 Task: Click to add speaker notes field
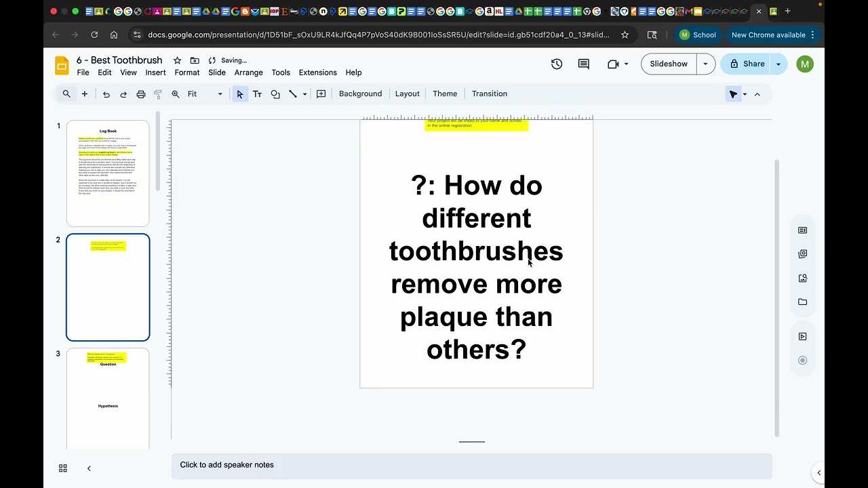point(471,465)
